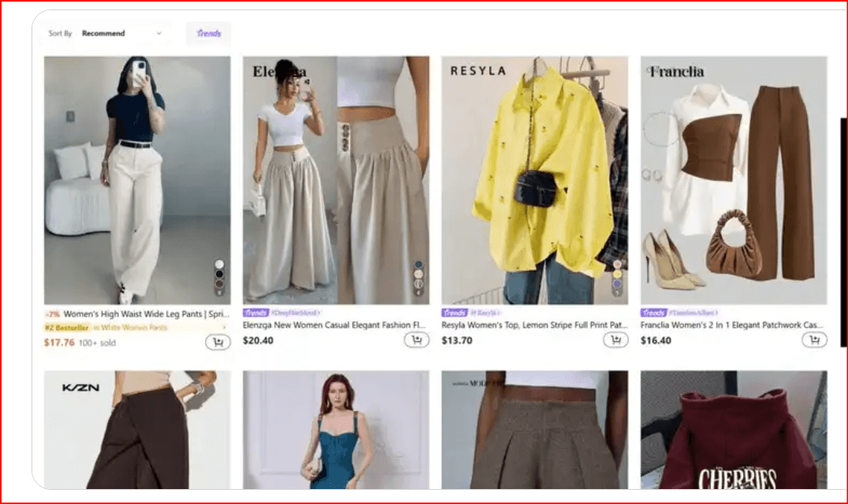Pick the dark blue swatch on Elenzga pants
The width and height of the screenshot is (848, 504).
point(418,265)
